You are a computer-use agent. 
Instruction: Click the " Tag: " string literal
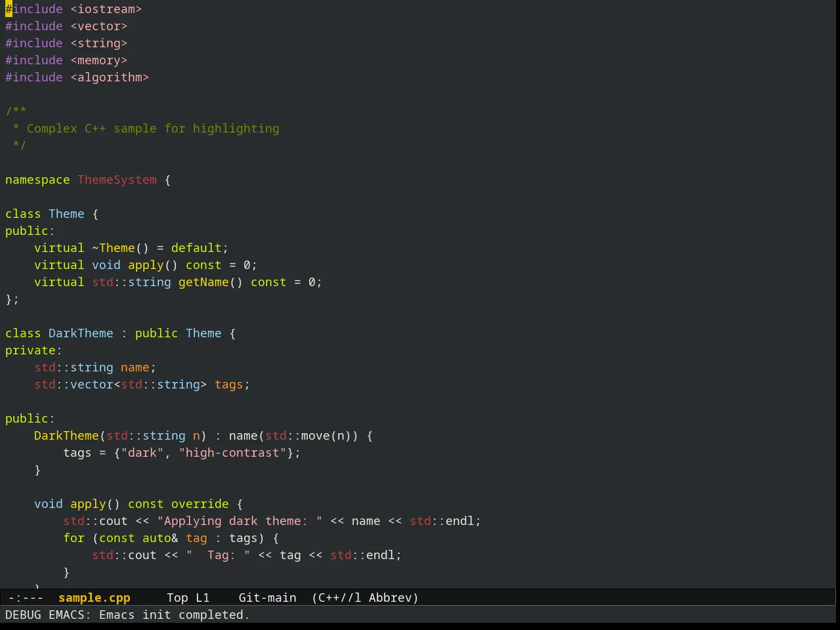coord(218,555)
